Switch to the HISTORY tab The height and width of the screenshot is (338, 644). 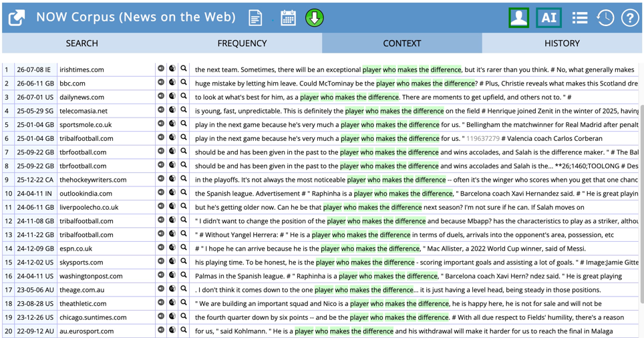tap(562, 43)
